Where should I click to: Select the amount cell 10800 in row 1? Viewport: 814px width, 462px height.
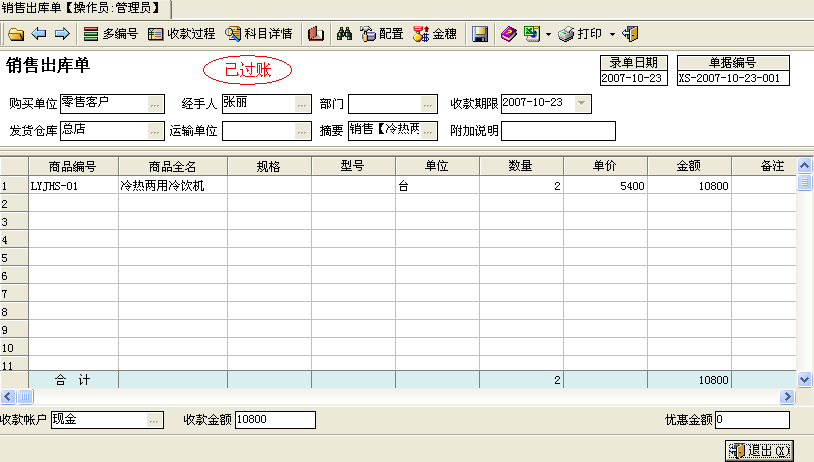click(689, 185)
